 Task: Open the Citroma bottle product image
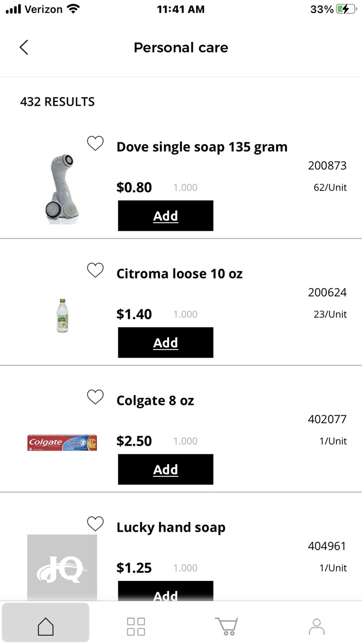[62, 315]
